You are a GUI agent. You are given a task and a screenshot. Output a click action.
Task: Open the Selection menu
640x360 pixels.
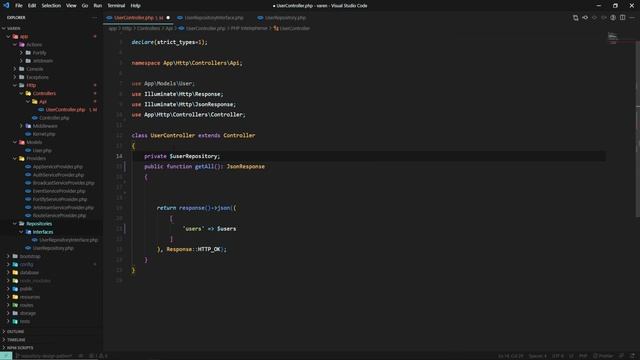tap(51, 6)
